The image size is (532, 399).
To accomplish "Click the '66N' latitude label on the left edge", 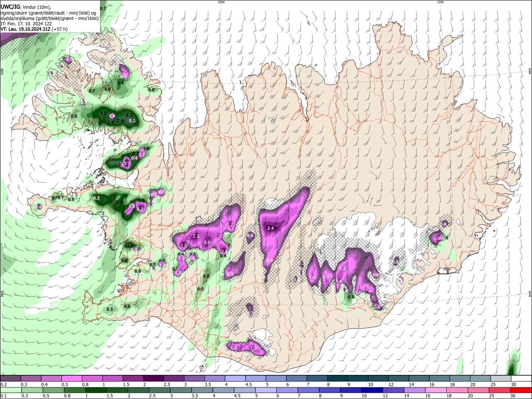I will pyautogui.click(x=2, y=71).
